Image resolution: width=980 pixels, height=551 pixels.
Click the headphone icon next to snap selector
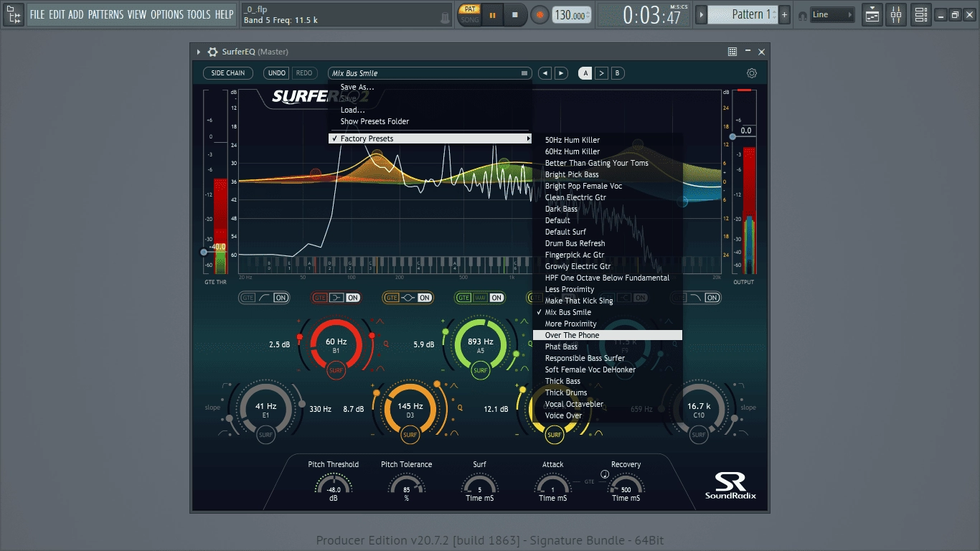(802, 15)
